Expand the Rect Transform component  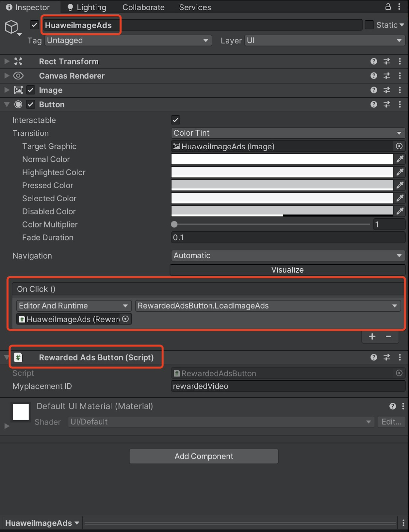7,61
